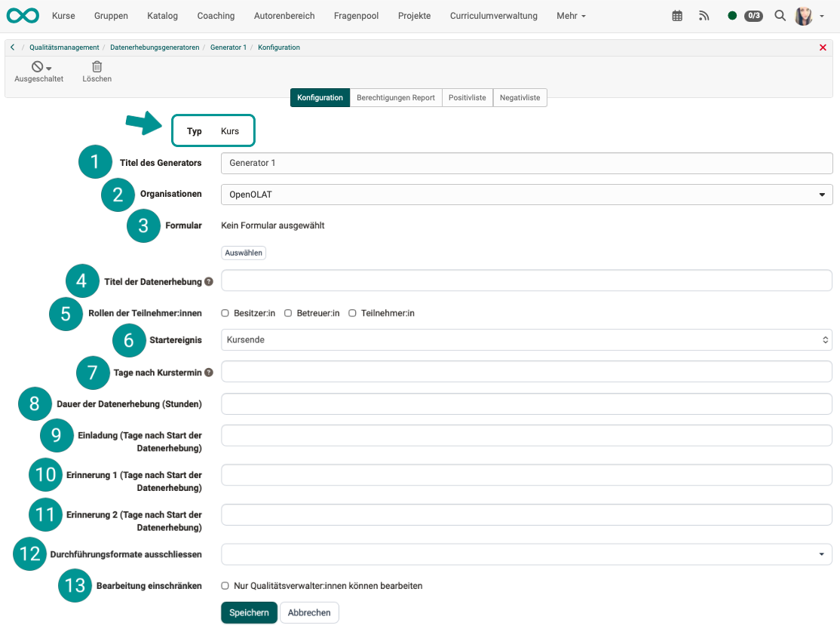Open search via the magnifier icon
Image resolution: width=840 pixels, height=641 pixels.
[x=780, y=15]
